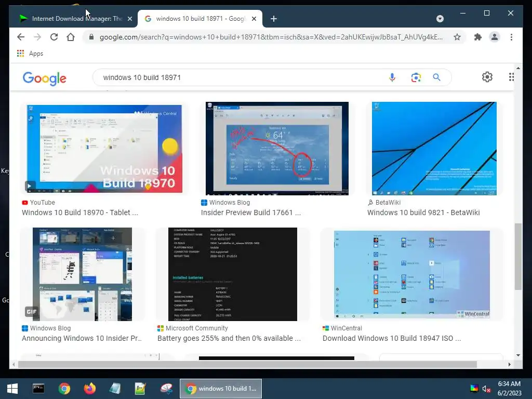Reload the current page
532x399 pixels.
coord(54,37)
